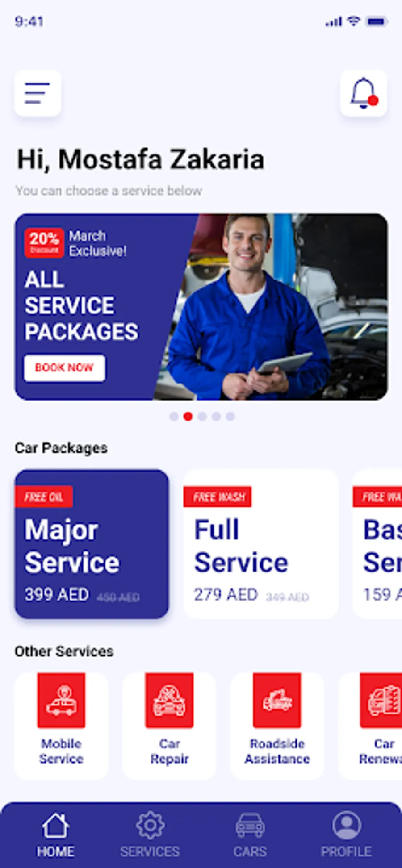Select the Mobile Service icon

coord(61,700)
